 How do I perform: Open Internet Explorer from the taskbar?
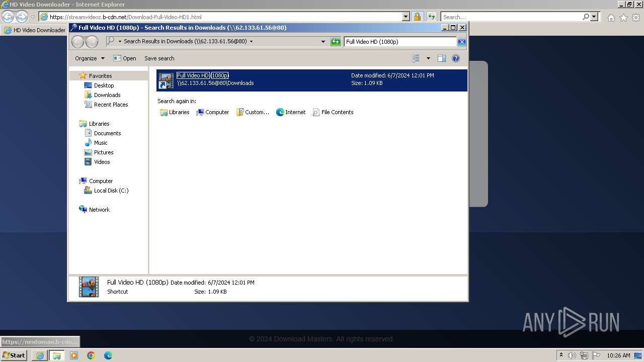click(39, 355)
